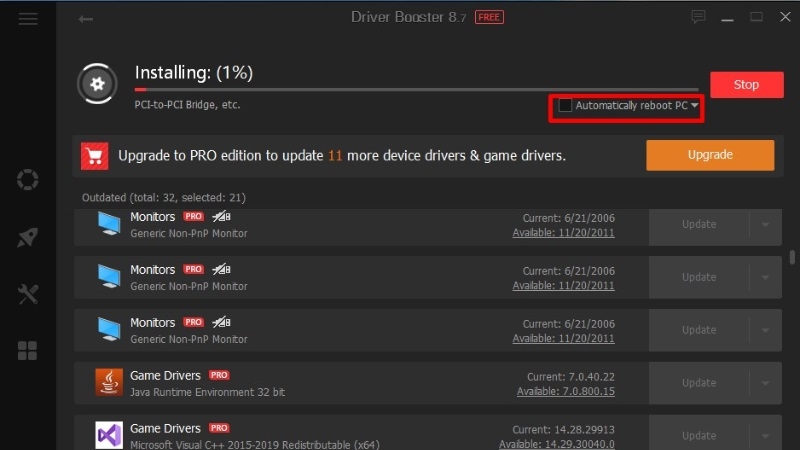The height and width of the screenshot is (450, 800).
Task: Update the first Generic Non-PnP Monitor
Action: [699, 224]
